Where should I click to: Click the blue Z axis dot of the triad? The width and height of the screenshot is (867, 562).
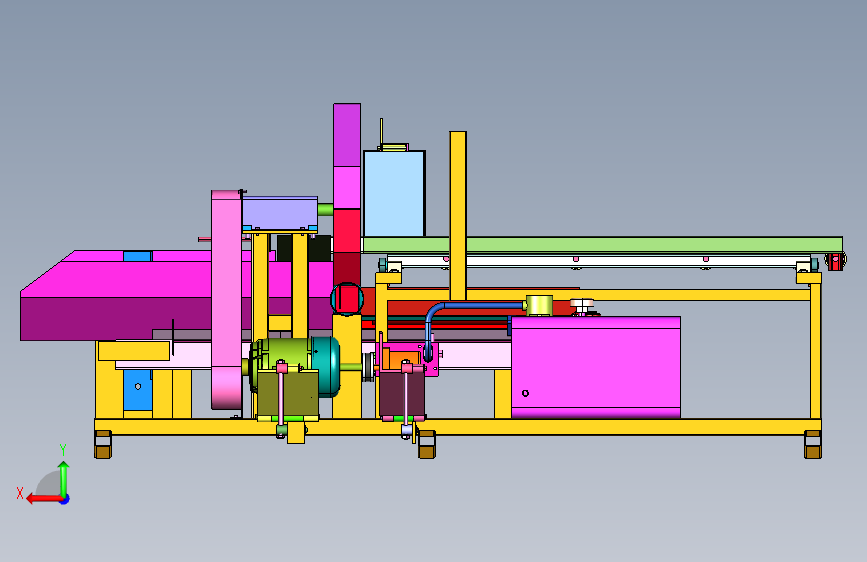point(65,499)
